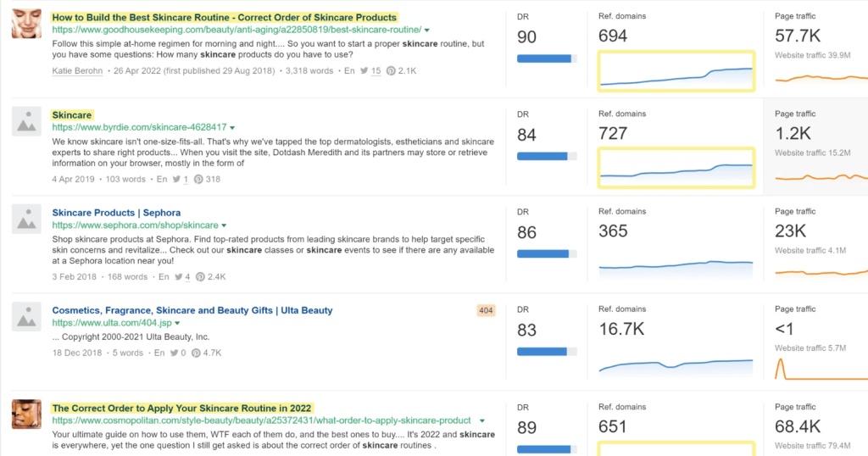Click the DR 90 rating bar
Screen dimensions: 868x456
547,58
